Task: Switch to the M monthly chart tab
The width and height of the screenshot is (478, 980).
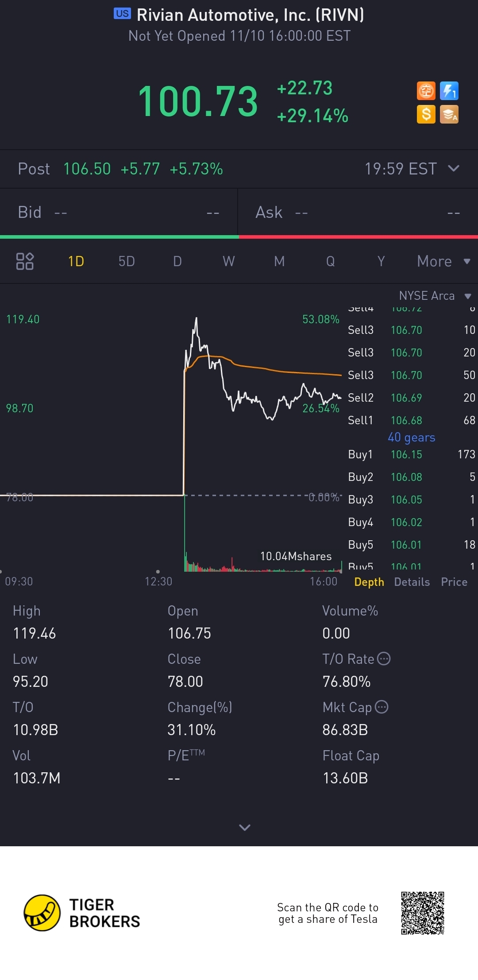Action: (279, 261)
